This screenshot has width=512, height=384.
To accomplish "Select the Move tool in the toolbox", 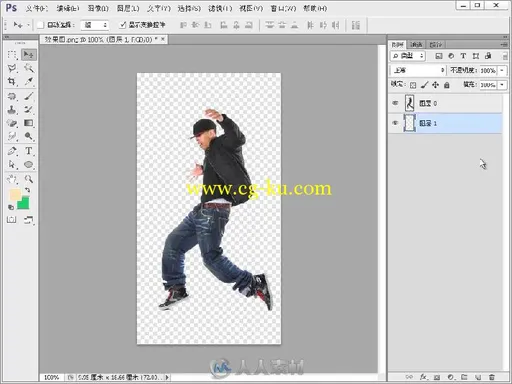I will 29,54.
